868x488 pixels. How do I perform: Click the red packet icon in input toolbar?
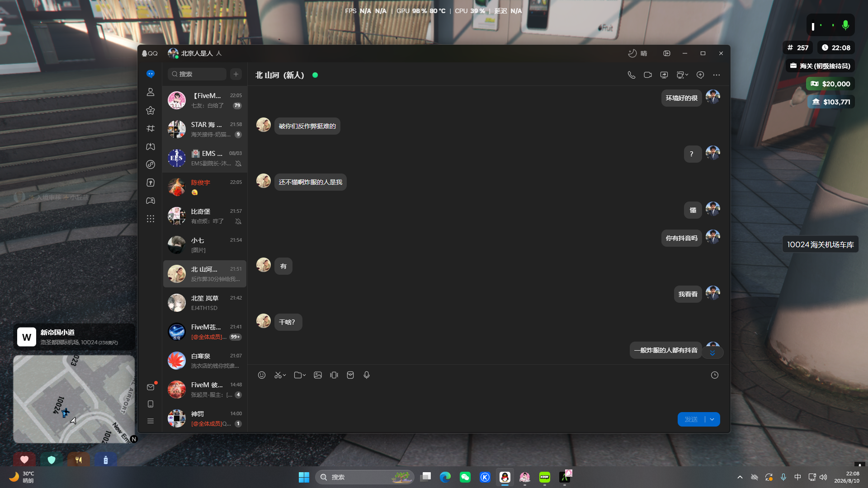350,375
